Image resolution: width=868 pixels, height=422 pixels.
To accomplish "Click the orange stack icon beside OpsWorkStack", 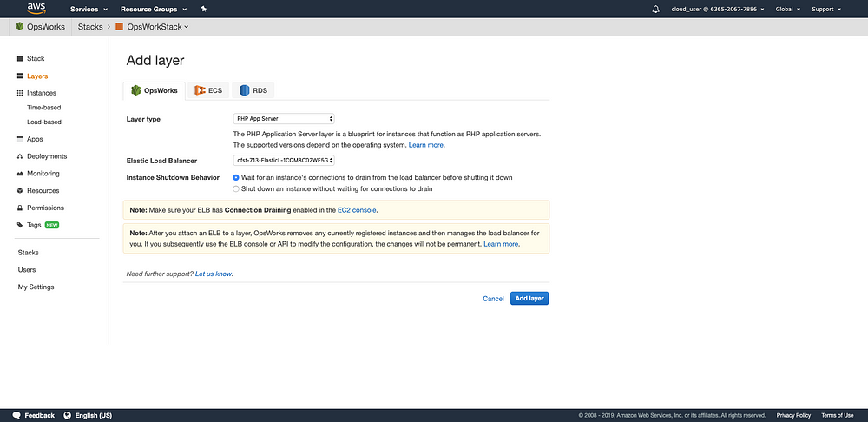I will click(119, 27).
